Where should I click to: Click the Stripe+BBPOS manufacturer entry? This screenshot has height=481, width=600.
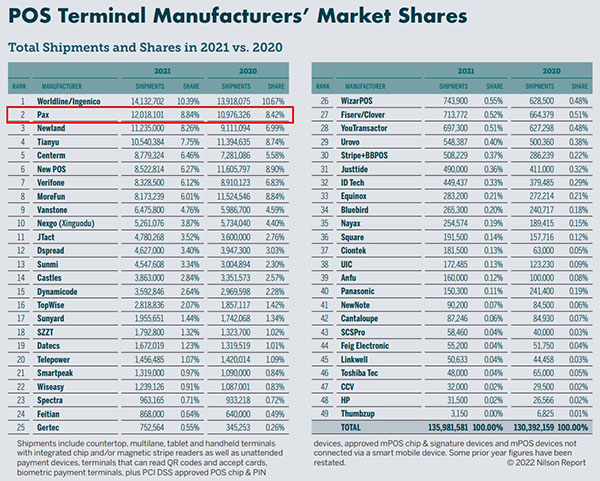pyautogui.click(x=364, y=155)
